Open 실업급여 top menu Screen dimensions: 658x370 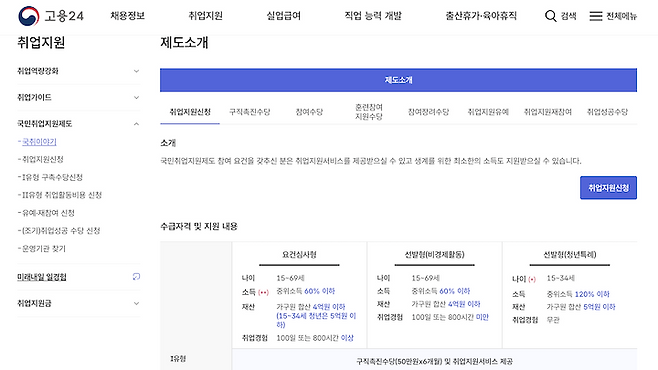[284, 16]
